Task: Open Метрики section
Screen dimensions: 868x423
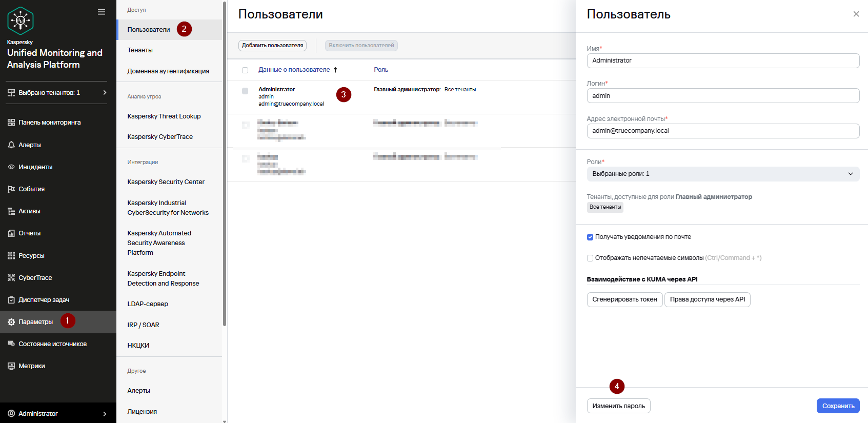Action: (x=32, y=366)
